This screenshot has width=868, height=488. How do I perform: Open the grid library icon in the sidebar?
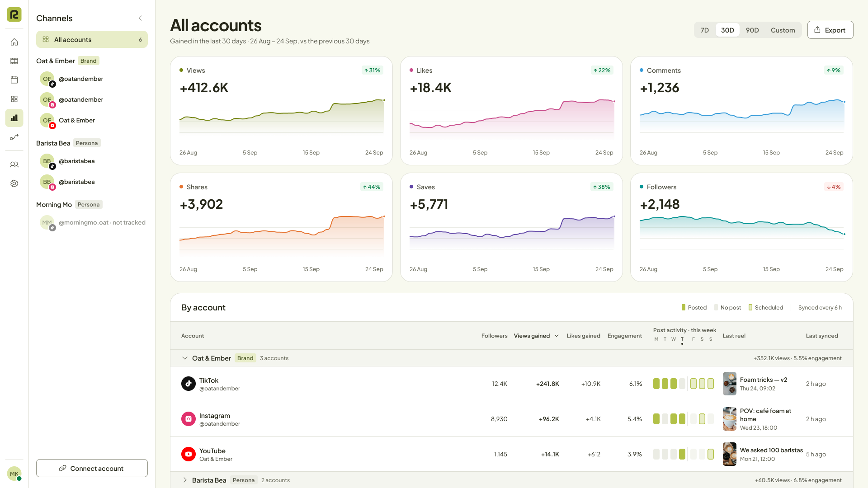(x=14, y=99)
